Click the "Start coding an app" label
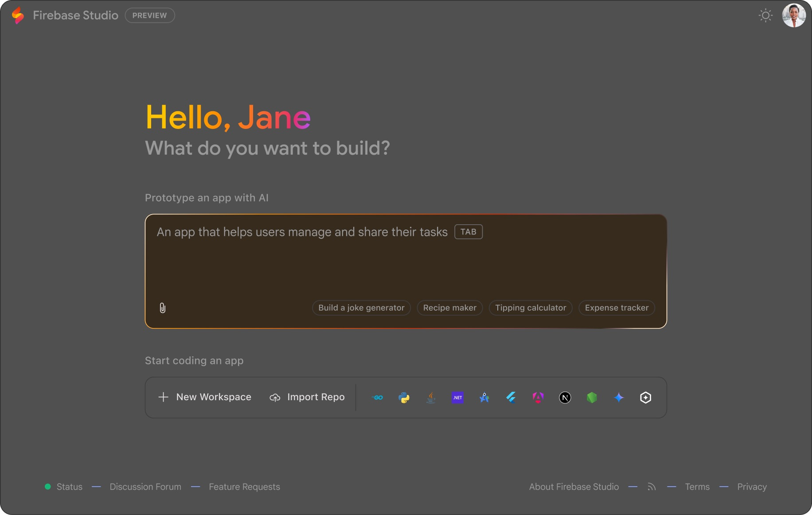The width and height of the screenshot is (812, 515). pyautogui.click(x=194, y=361)
